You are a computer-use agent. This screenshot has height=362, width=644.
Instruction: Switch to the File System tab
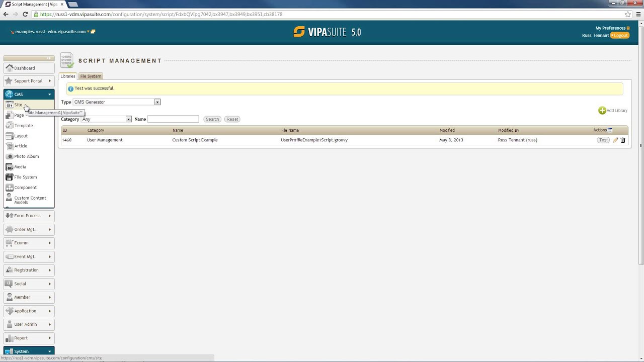(x=91, y=76)
